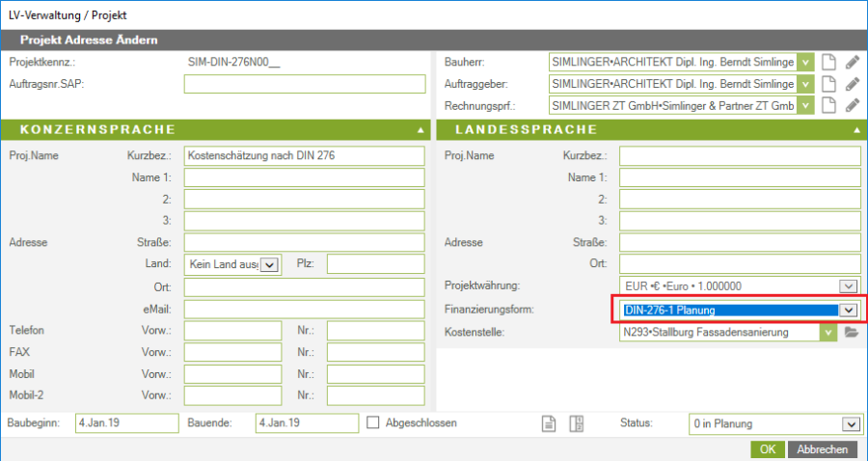Edit Bauherr with the pencil icon

point(852,62)
